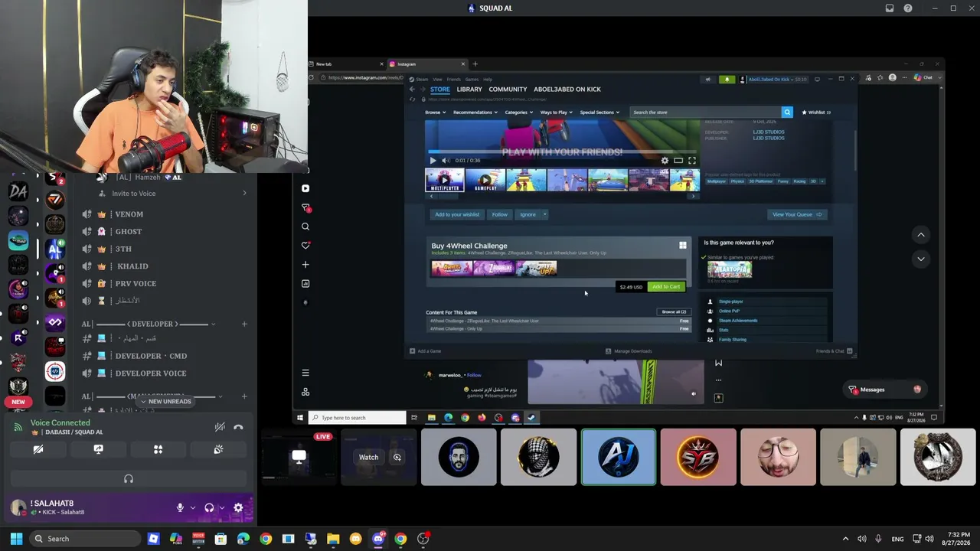
Task: Add channel to DEVELOPER category
Action: pyautogui.click(x=244, y=324)
